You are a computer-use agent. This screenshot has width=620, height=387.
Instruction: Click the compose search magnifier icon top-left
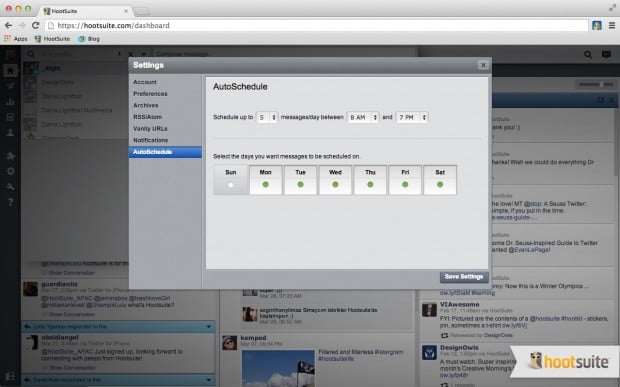pyautogui.click(x=30, y=54)
